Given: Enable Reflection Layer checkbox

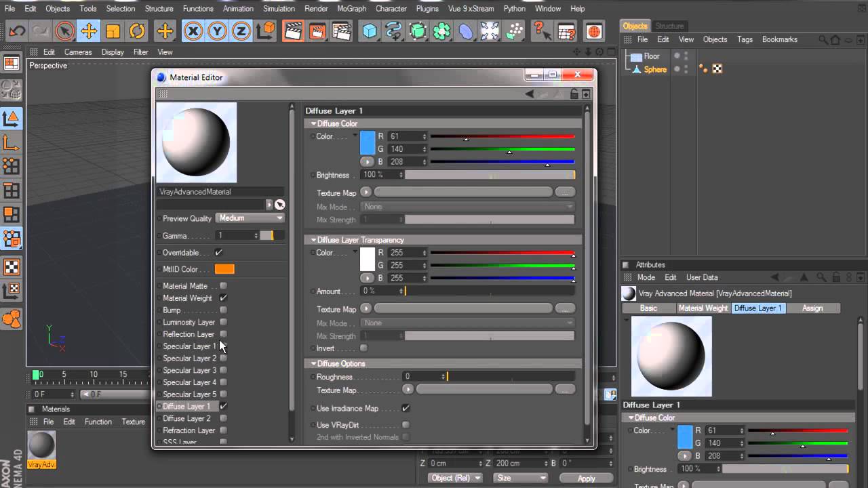Looking at the screenshot, I should click(223, 334).
